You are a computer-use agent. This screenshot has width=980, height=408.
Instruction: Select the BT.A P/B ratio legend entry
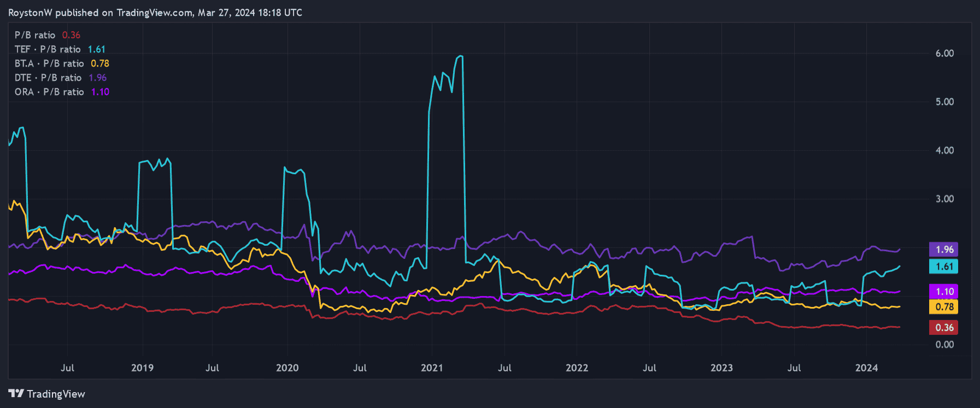[49, 63]
